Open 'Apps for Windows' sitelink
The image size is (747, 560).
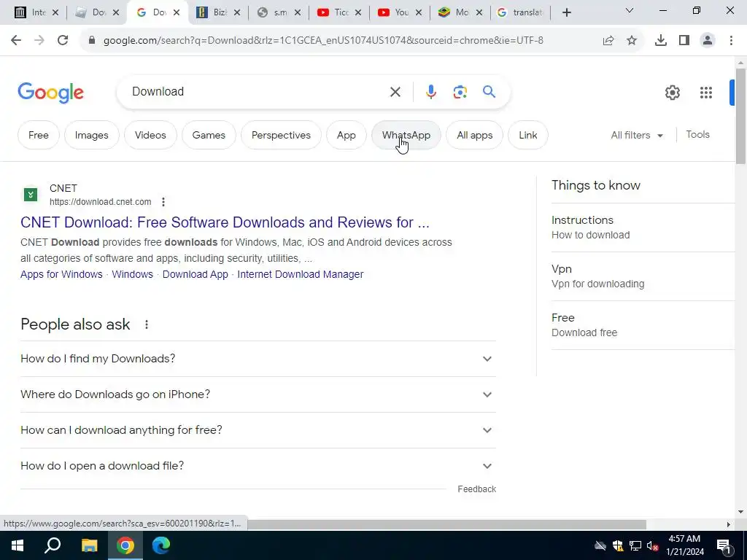click(61, 275)
